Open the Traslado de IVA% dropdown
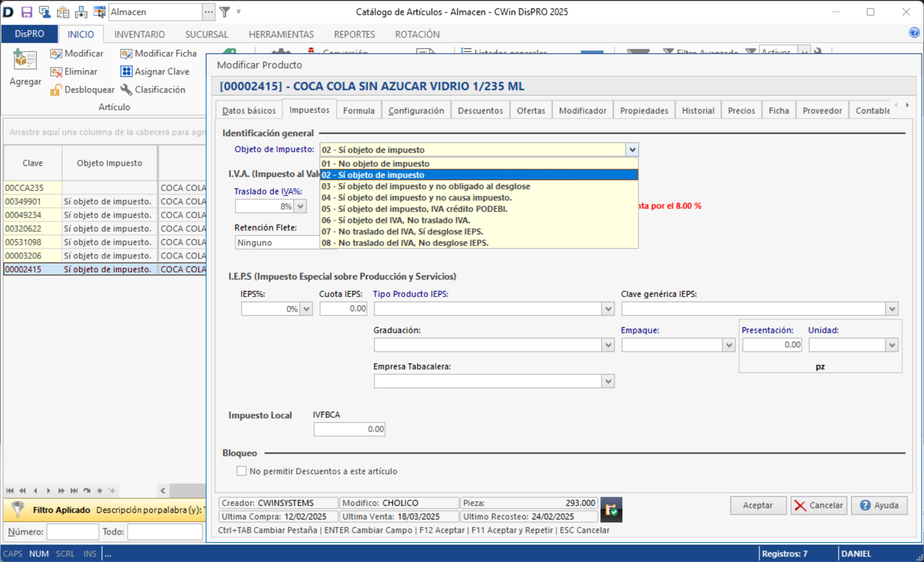 click(300, 206)
